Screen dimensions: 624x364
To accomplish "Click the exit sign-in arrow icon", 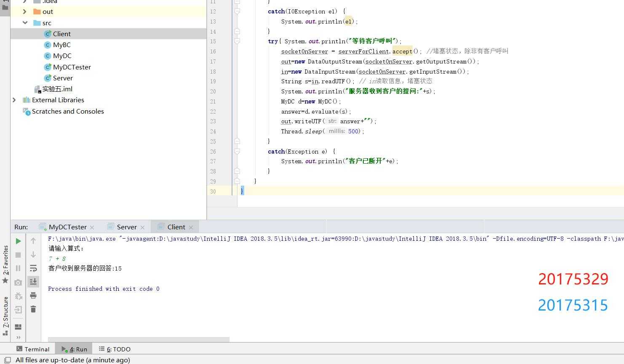I will [18, 310].
